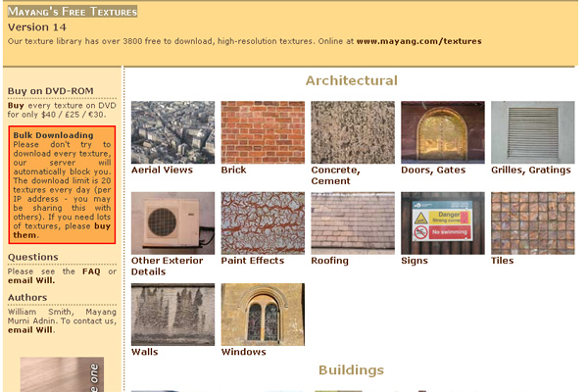Open the Aerial Views texture thumbnail
This screenshot has height=392, width=588.
(172, 132)
